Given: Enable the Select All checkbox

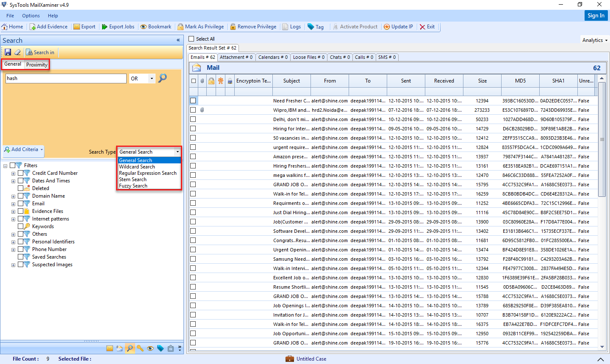Looking at the screenshot, I should (x=191, y=38).
